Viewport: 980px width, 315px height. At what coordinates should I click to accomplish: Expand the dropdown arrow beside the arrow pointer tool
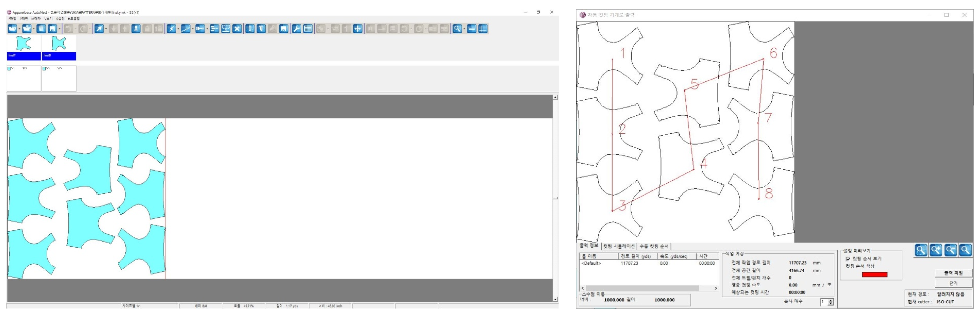106,29
